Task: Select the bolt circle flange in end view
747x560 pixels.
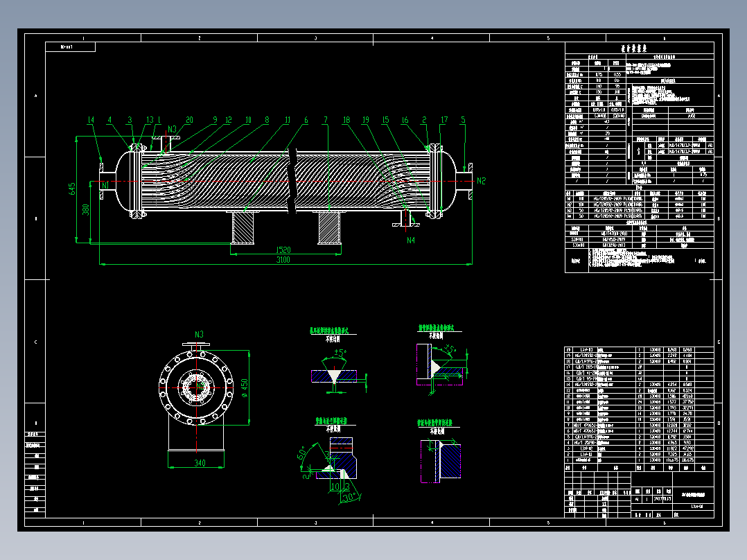Action: 196,388
